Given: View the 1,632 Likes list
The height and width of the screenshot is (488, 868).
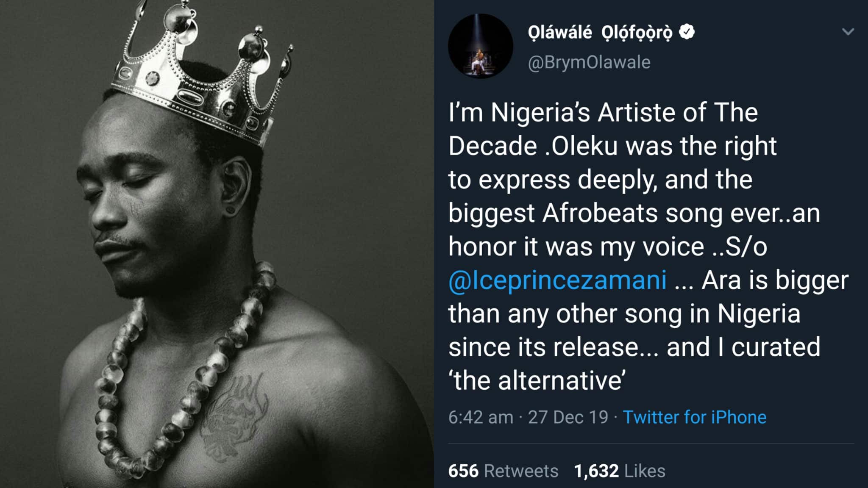Looking at the screenshot, I should (620, 471).
